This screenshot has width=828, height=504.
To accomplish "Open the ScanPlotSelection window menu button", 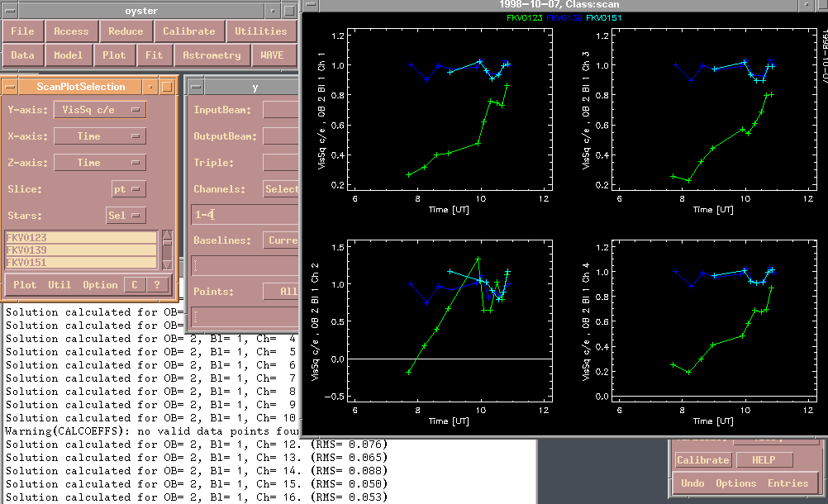I will click(8, 87).
